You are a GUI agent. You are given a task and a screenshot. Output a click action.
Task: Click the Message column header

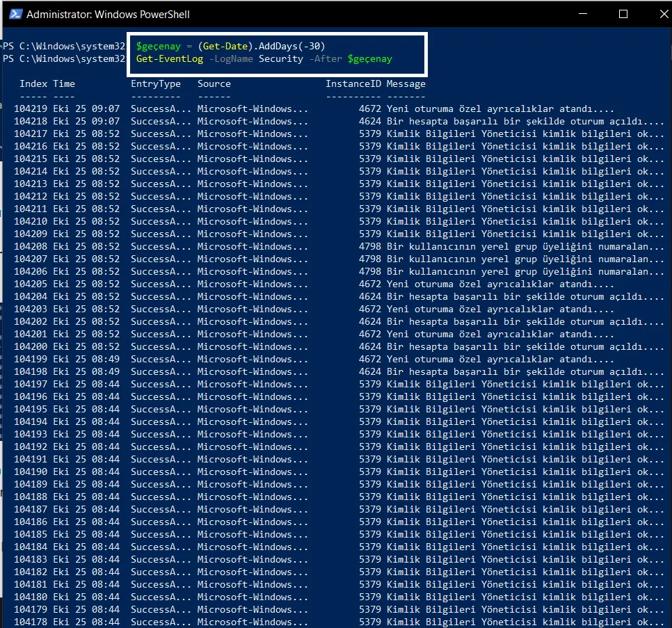point(406,84)
